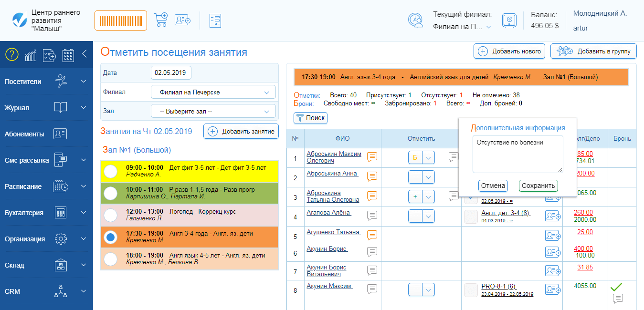Expand the Бухгалтерия sidebar menu

pos(46,213)
